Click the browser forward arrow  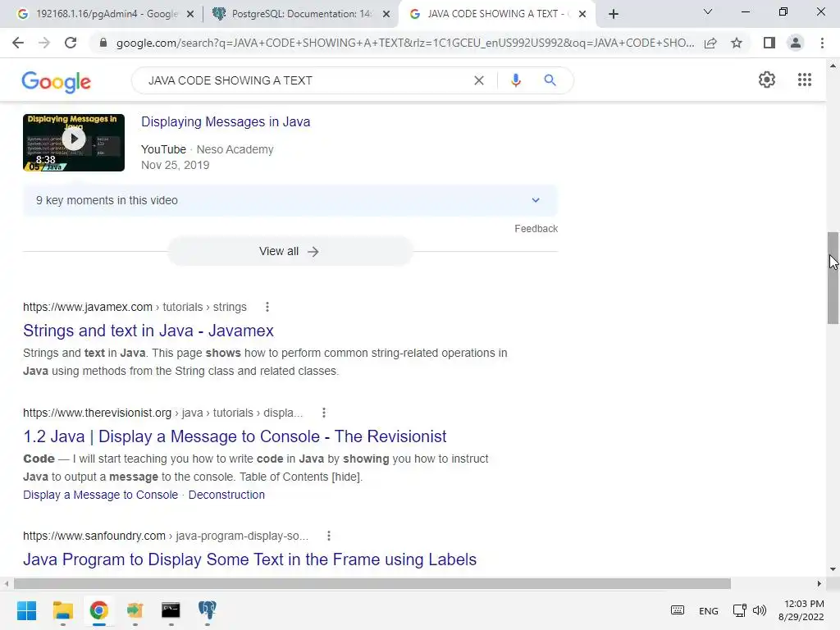(44, 43)
